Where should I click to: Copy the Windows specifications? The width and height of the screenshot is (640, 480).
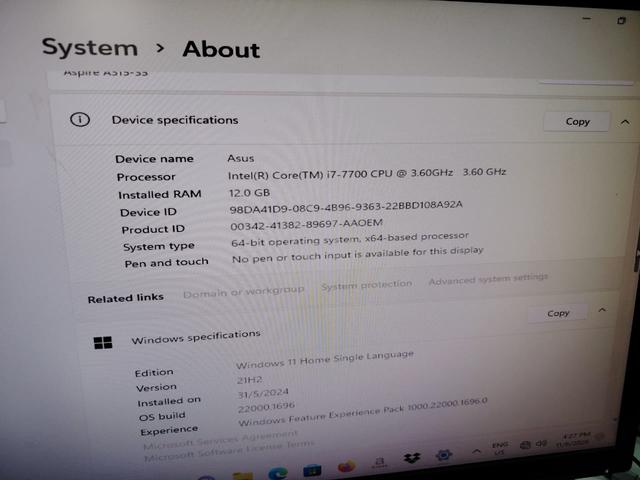[x=558, y=313]
